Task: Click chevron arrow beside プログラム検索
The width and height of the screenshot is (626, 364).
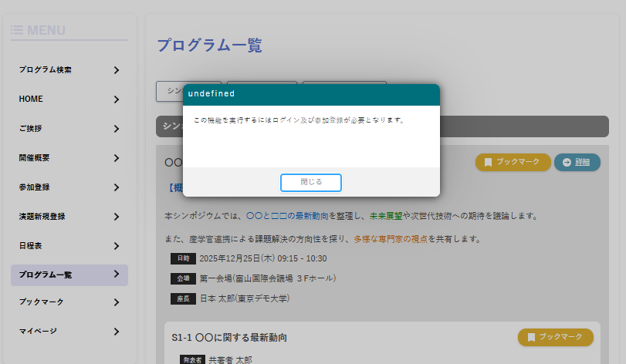Action: pyautogui.click(x=116, y=70)
